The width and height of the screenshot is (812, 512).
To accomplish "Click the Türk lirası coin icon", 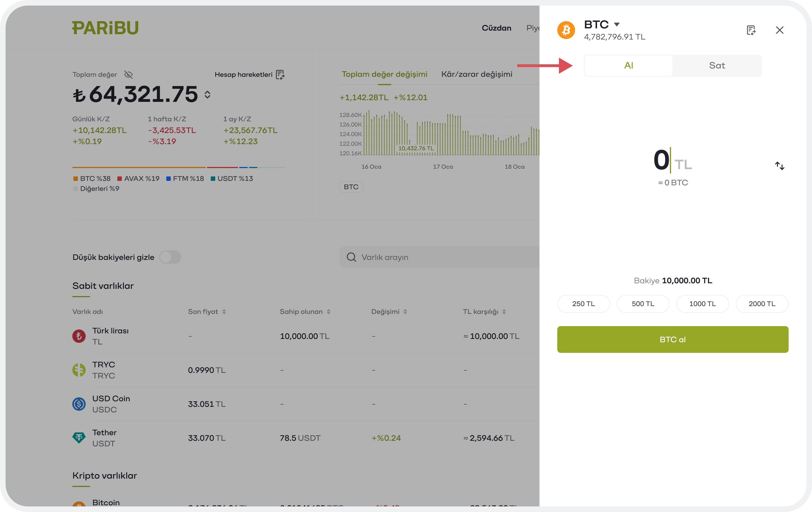I will (79, 336).
